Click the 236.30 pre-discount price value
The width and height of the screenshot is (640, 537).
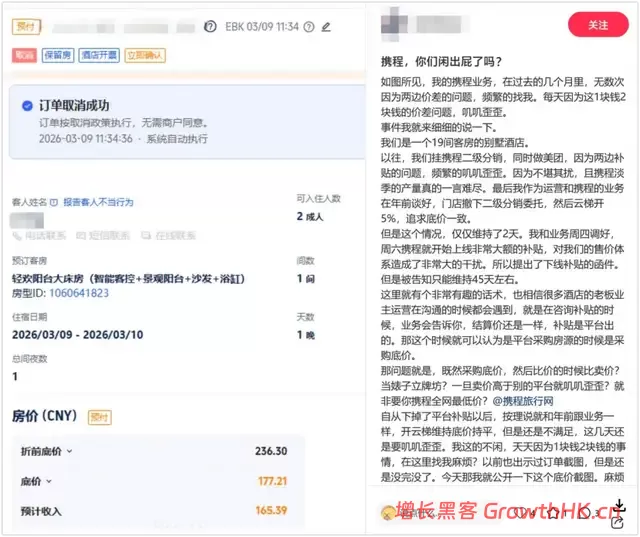click(271, 451)
